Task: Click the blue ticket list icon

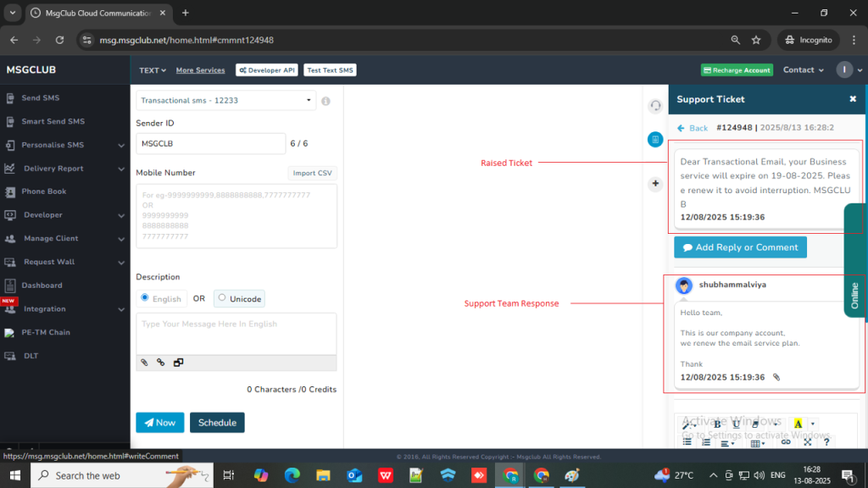Action: (x=655, y=140)
